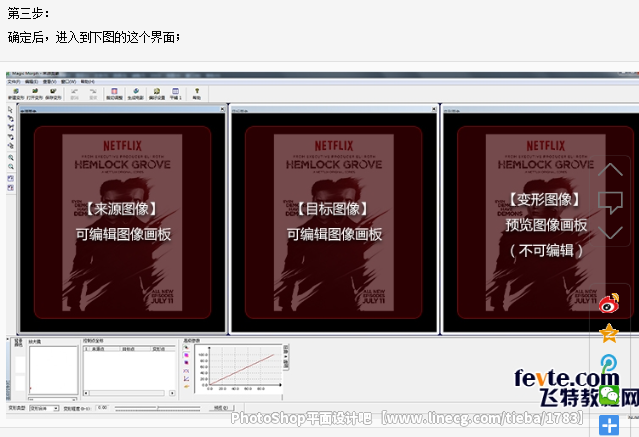Click the 平铺 tile windows toolbar icon
Image resolution: width=639 pixels, height=437 pixels.
(x=176, y=94)
